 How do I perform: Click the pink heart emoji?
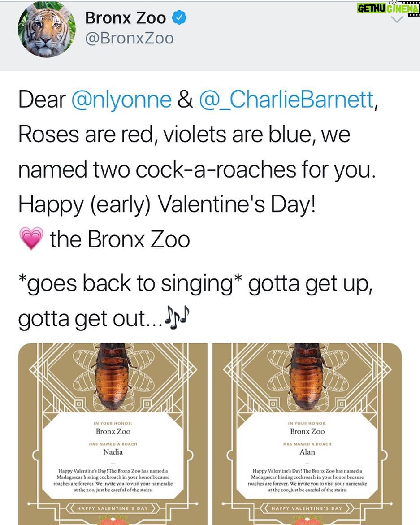[x=31, y=238]
